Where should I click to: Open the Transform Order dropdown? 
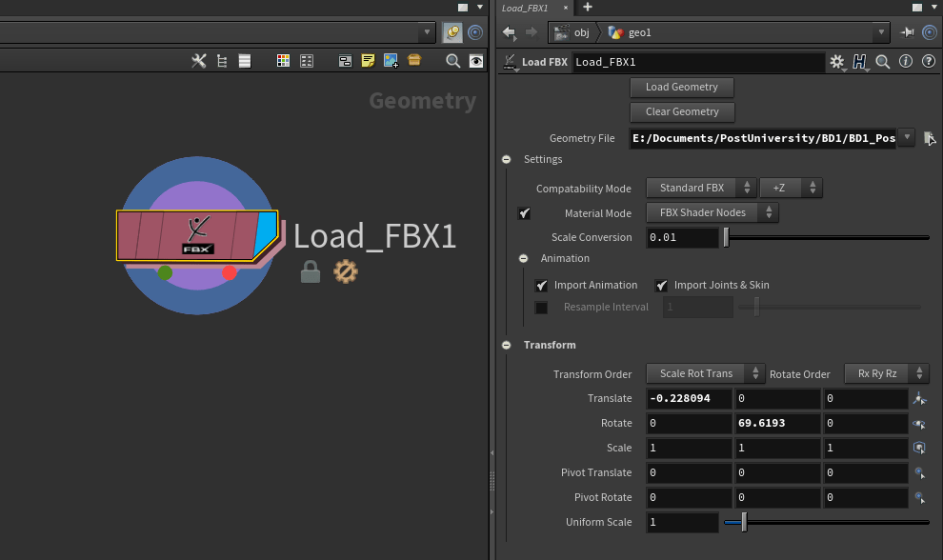(705, 374)
